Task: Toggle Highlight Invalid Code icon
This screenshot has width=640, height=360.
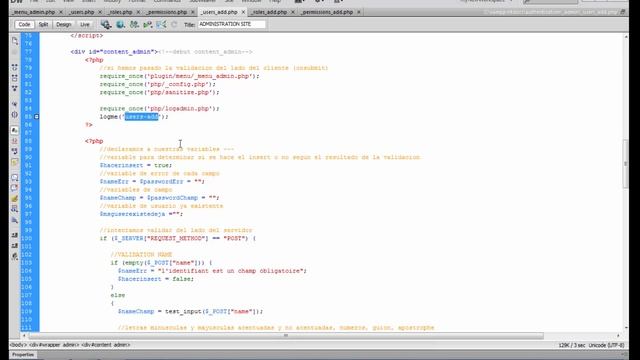Action: 15,141
